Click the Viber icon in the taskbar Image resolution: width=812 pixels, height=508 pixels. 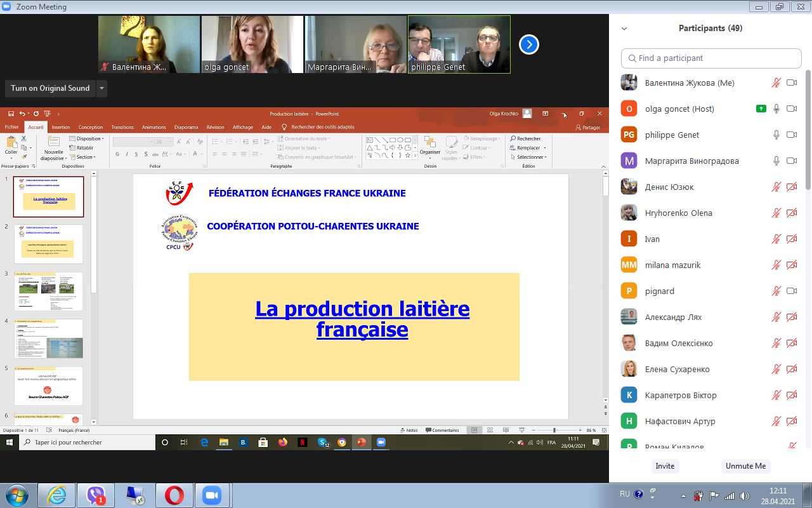pyautogui.click(x=96, y=495)
